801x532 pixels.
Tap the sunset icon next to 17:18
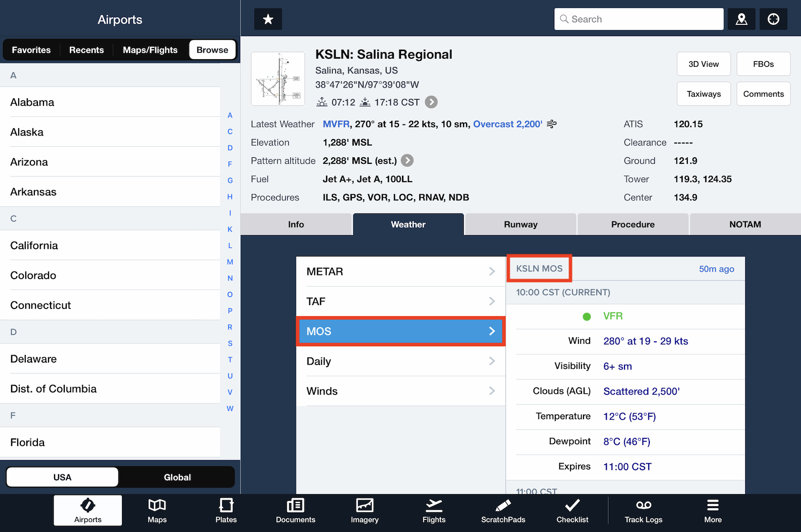pyautogui.click(x=365, y=102)
